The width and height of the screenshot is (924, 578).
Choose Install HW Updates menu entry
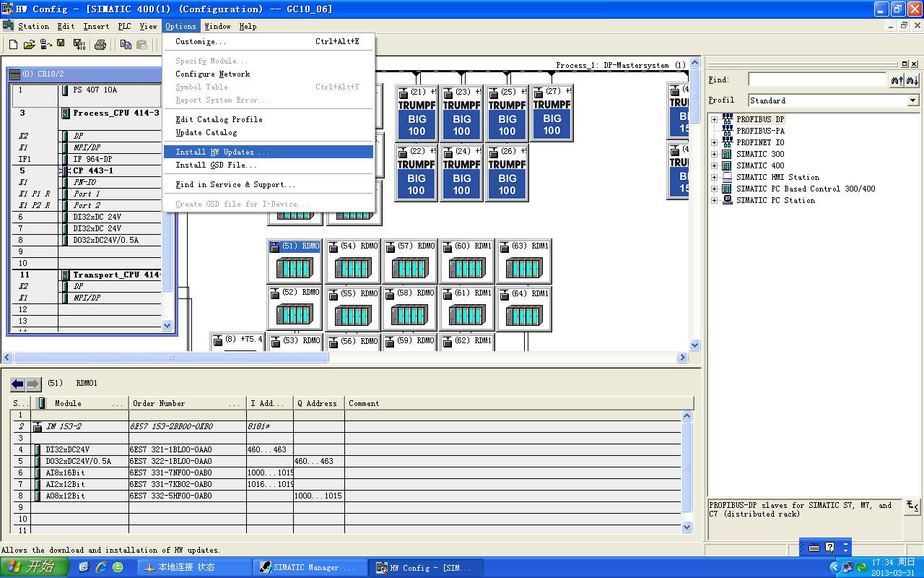(x=222, y=152)
